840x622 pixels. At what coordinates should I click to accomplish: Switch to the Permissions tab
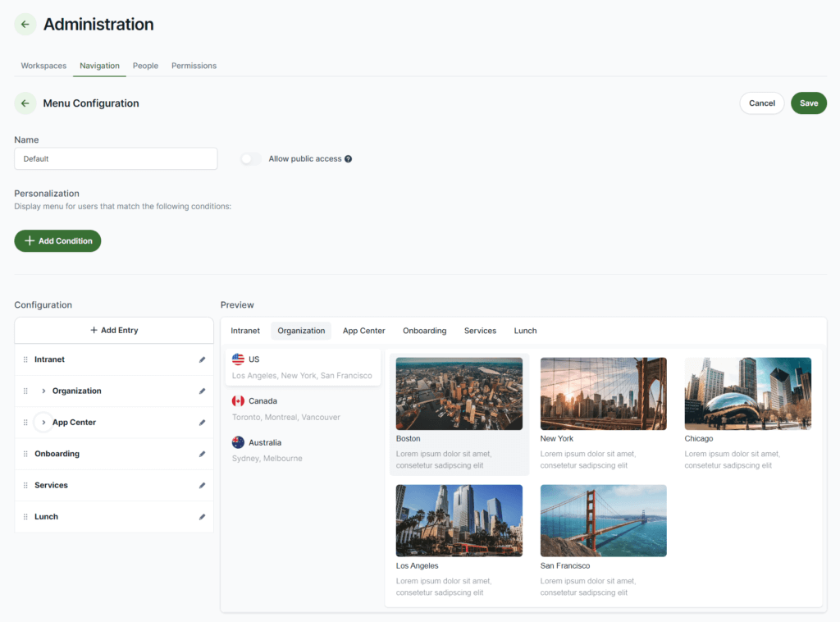tap(194, 66)
